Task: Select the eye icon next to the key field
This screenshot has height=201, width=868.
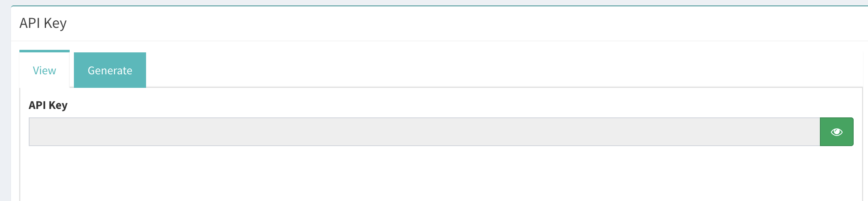Action: click(836, 132)
